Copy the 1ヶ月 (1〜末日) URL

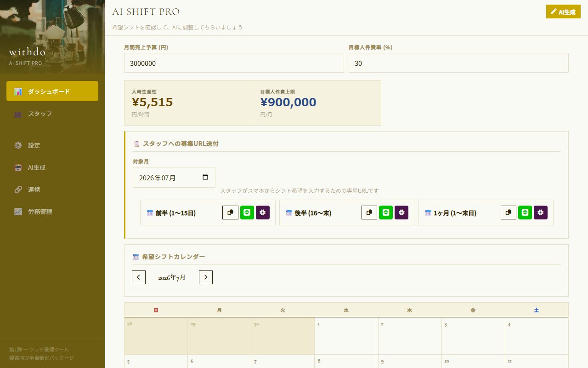[x=509, y=213]
